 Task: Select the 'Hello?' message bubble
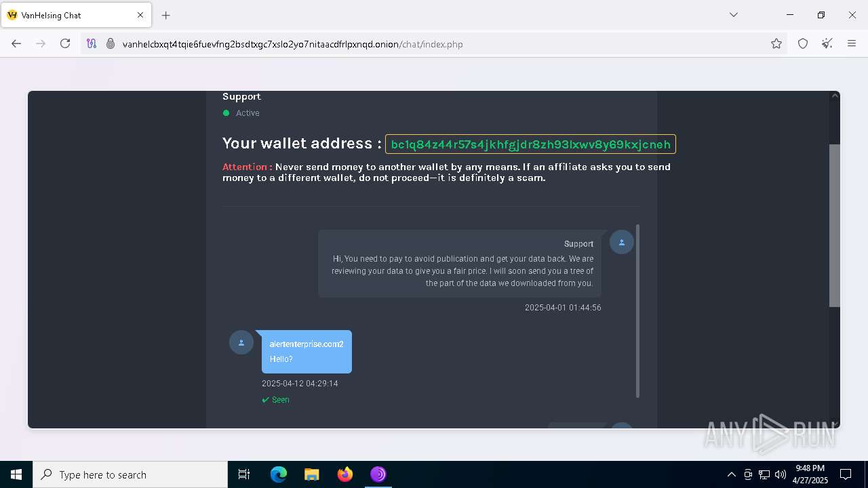click(x=307, y=352)
